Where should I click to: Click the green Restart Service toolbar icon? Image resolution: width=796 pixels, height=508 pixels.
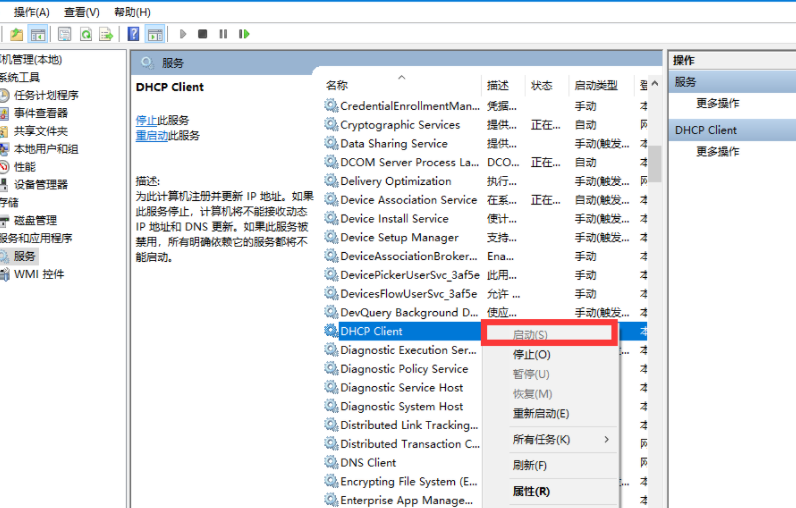pyautogui.click(x=244, y=34)
